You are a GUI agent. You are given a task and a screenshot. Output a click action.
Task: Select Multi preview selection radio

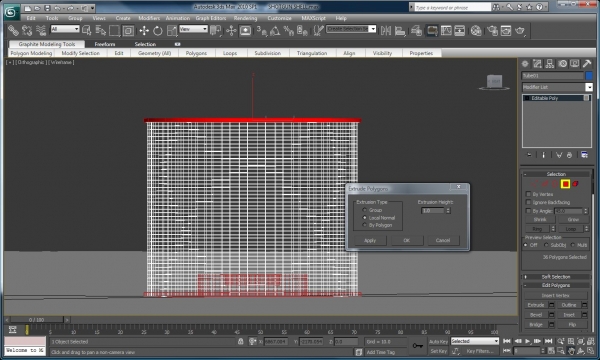coord(572,245)
